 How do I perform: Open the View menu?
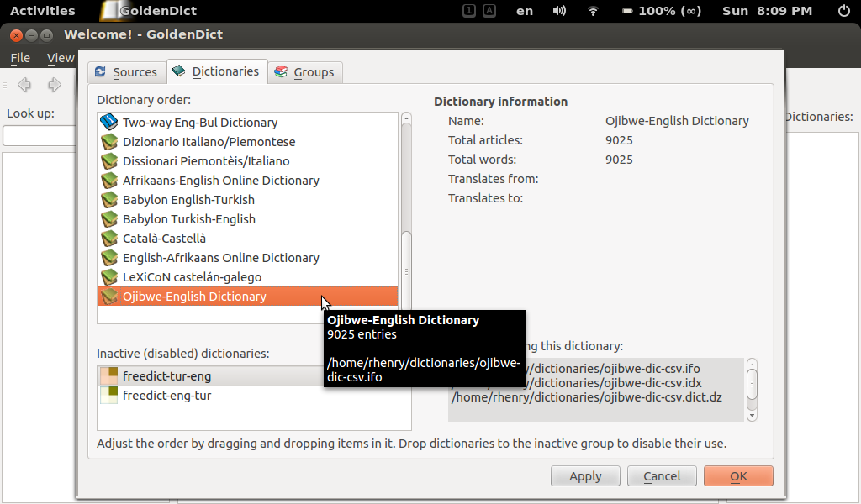(60, 58)
